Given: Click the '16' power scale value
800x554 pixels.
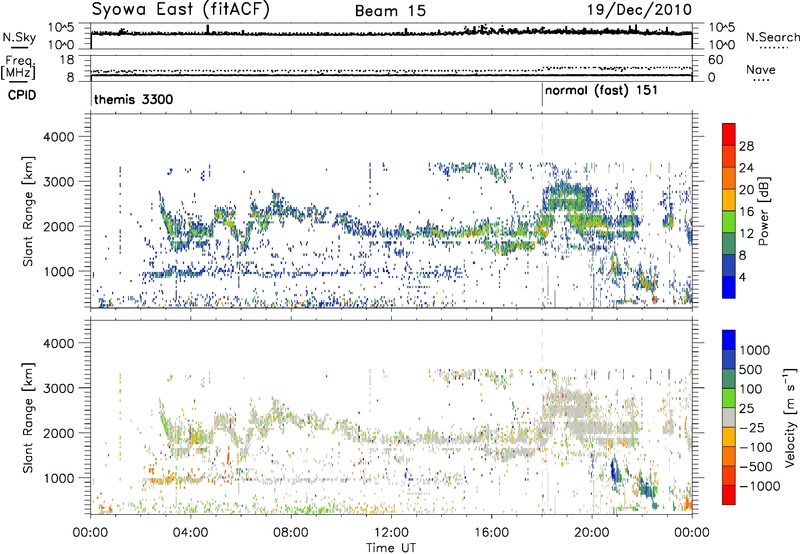Looking at the screenshot, I should (746, 212).
